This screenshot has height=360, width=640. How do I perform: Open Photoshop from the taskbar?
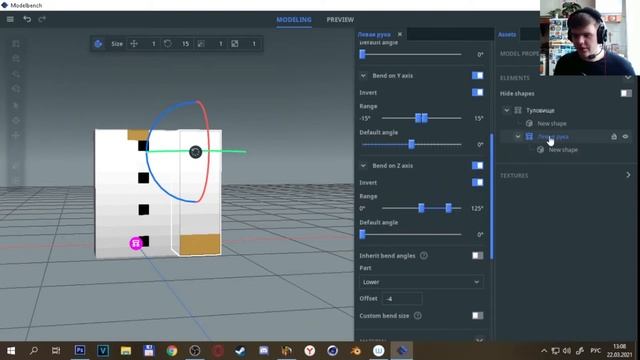click(80, 350)
